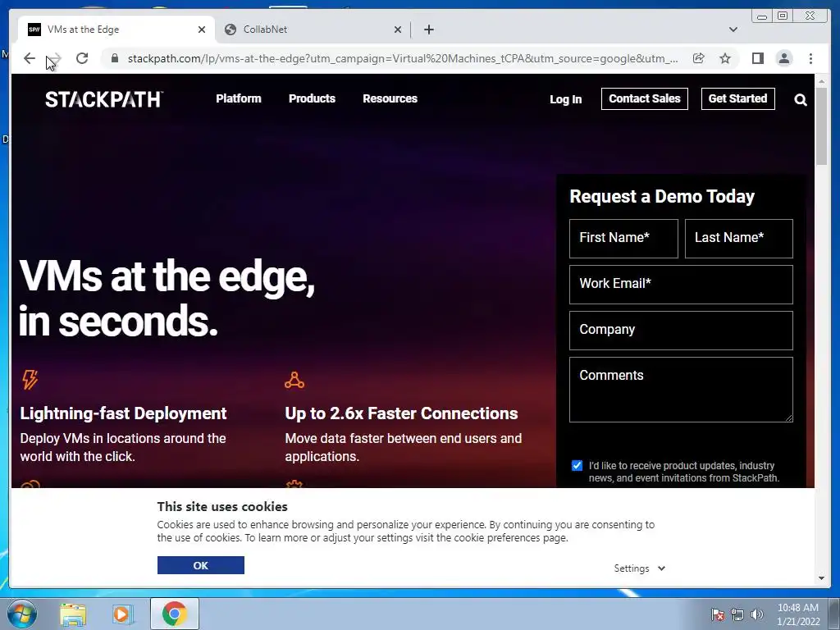Uncheck the product updates checkbox

(577, 466)
